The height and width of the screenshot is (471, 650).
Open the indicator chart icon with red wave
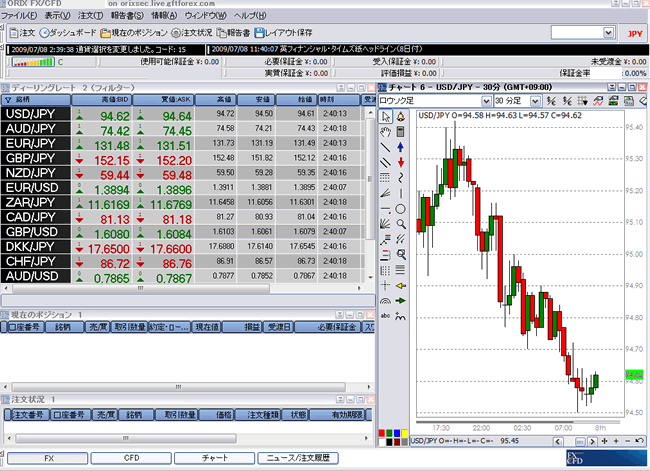point(598,101)
